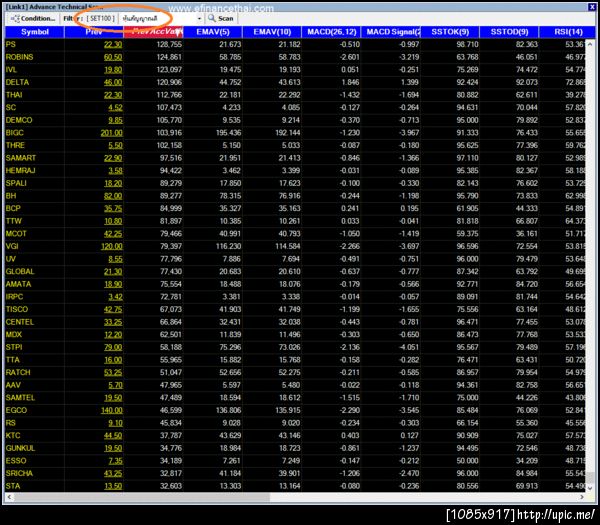The width and height of the screenshot is (600, 525).
Task: Select the HEMRAJ symbol
Action: 20,171
